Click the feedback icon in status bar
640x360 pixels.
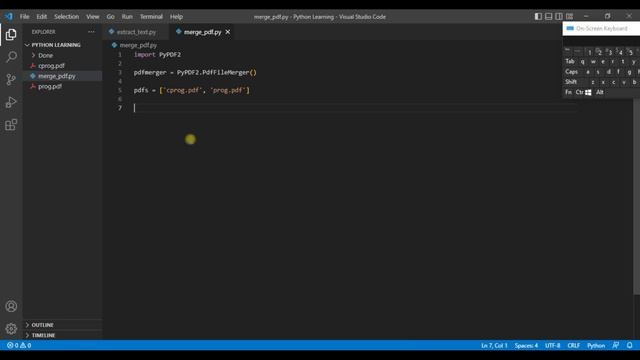tap(616, 345)
